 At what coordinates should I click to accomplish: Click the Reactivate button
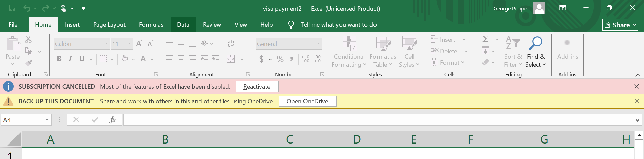click(257, 87)
